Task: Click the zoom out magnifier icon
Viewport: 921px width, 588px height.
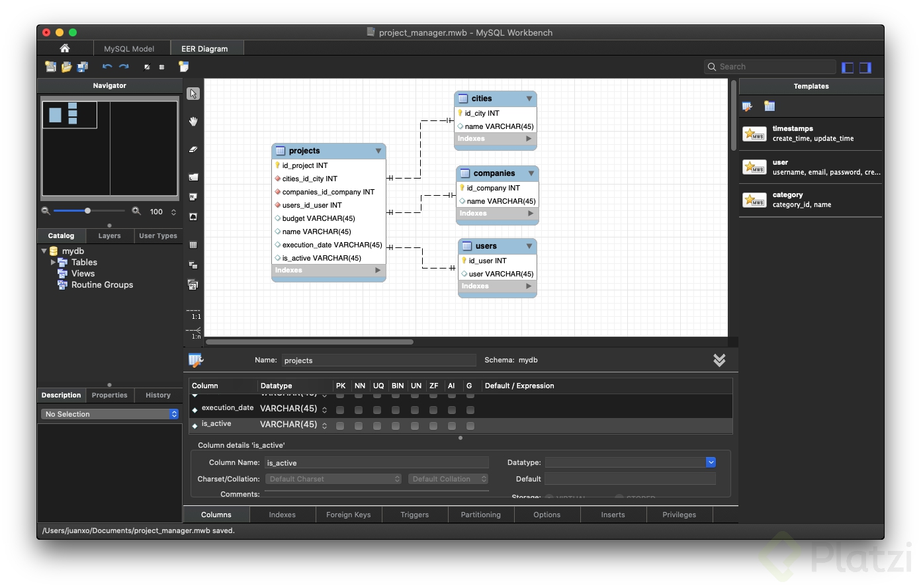Action: pyautogui.click(x=46, y=211)
